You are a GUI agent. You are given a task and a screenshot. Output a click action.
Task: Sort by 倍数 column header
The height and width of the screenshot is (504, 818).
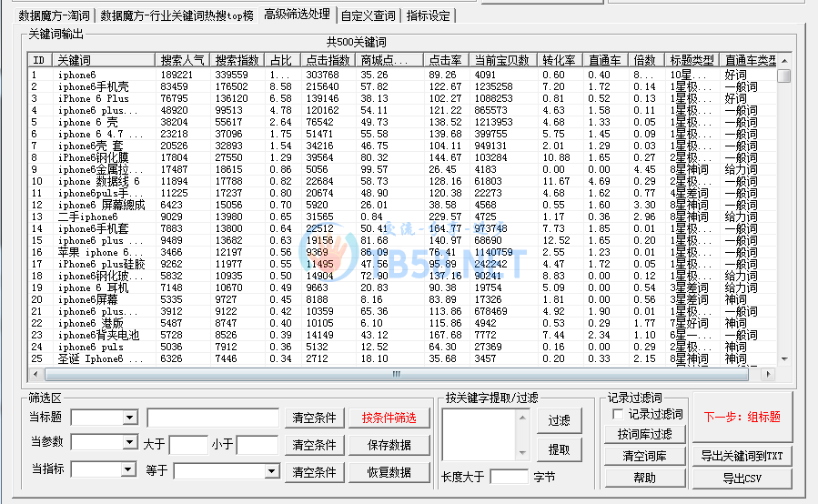pos(645,60)
